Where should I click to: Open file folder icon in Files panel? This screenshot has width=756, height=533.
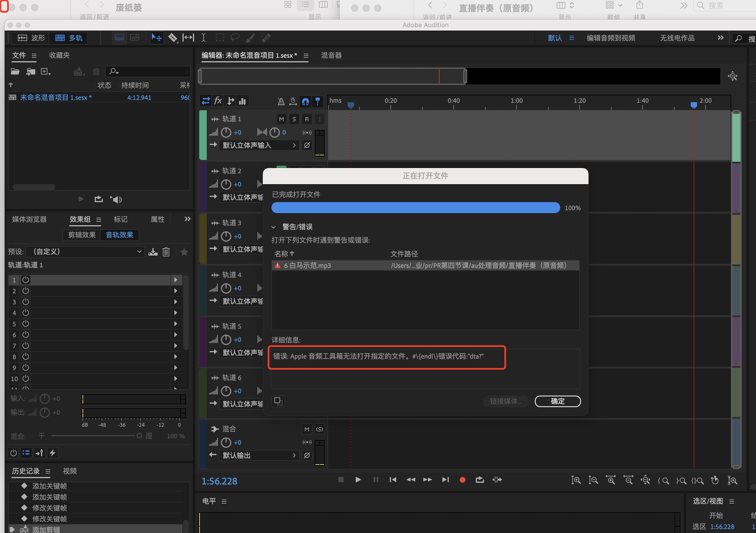pyautogui.click(x=15, y=71)
